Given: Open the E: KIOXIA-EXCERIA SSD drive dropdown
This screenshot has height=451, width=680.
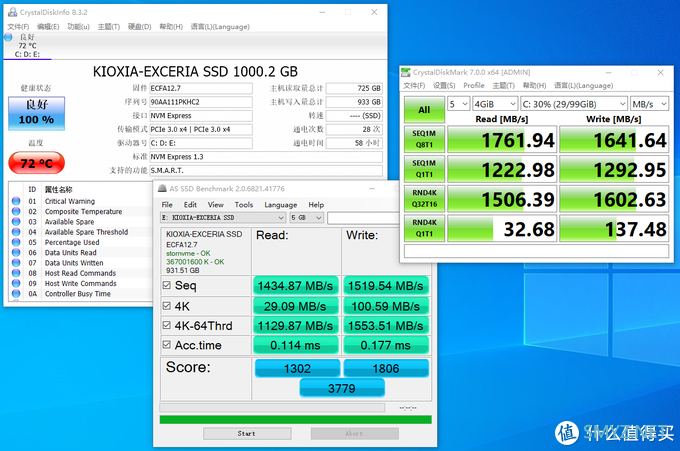Looking at the screenshot, I should point(223,218).
